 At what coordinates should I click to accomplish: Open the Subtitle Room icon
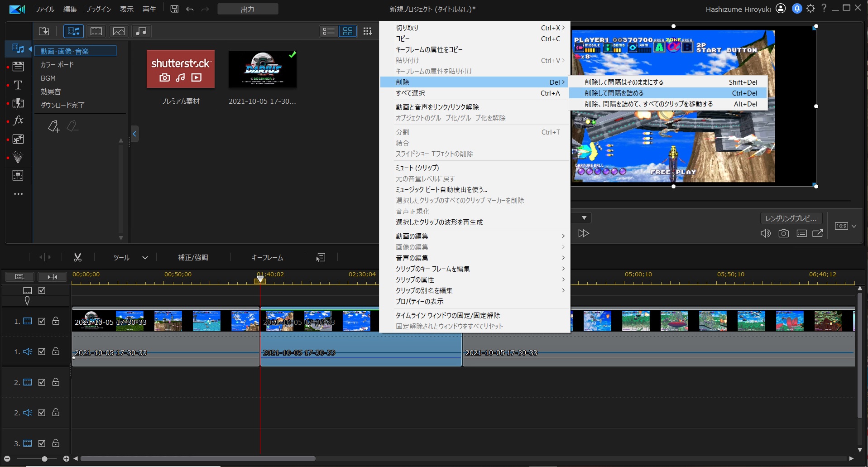pyautogui.click(x=18, y=175)
